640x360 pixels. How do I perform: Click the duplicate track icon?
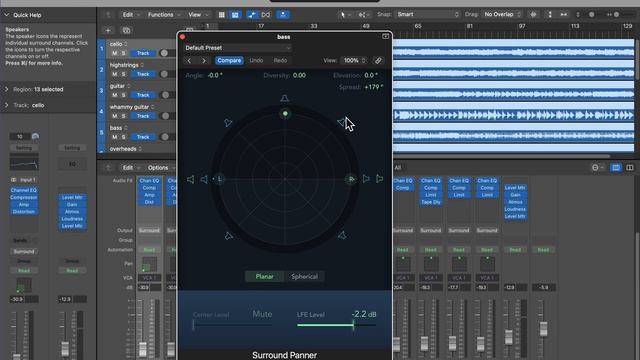pos(126,30)
